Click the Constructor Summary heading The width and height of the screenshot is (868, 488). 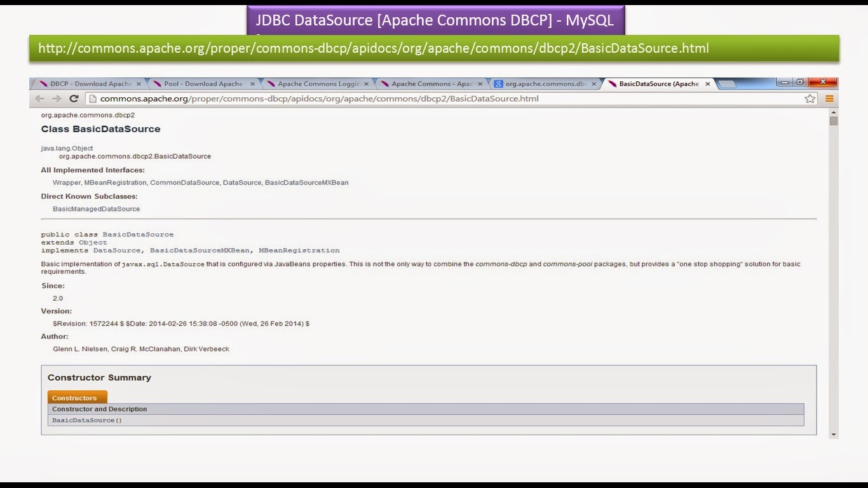(99, 377)
